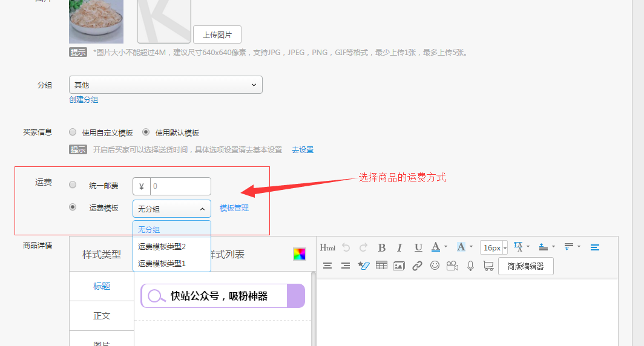The width and height of the screenshot is (644, 346).
Task: Collapse the 运费模板 dropdown showing 无分组
Action: coord(172,209)
